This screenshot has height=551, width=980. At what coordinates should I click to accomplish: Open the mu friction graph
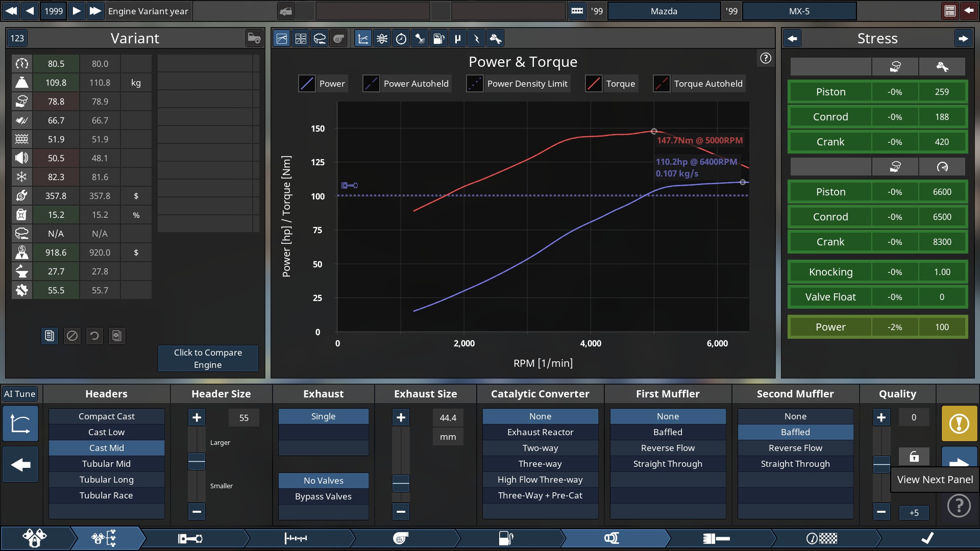457,38
